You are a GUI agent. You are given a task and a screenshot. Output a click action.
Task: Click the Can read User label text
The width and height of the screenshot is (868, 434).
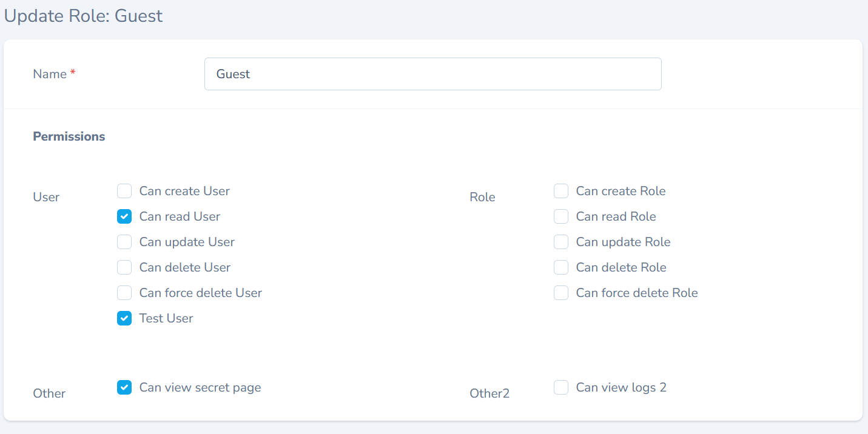point(180,216)
